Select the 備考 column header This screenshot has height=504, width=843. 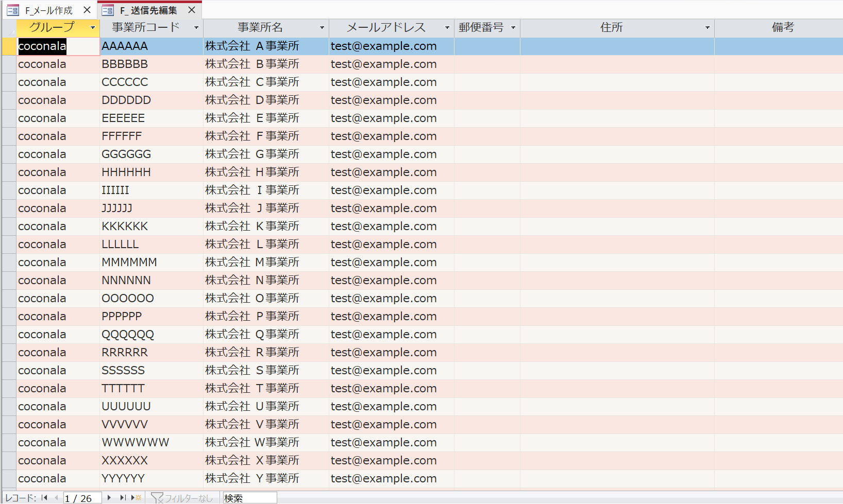point(779,28)
